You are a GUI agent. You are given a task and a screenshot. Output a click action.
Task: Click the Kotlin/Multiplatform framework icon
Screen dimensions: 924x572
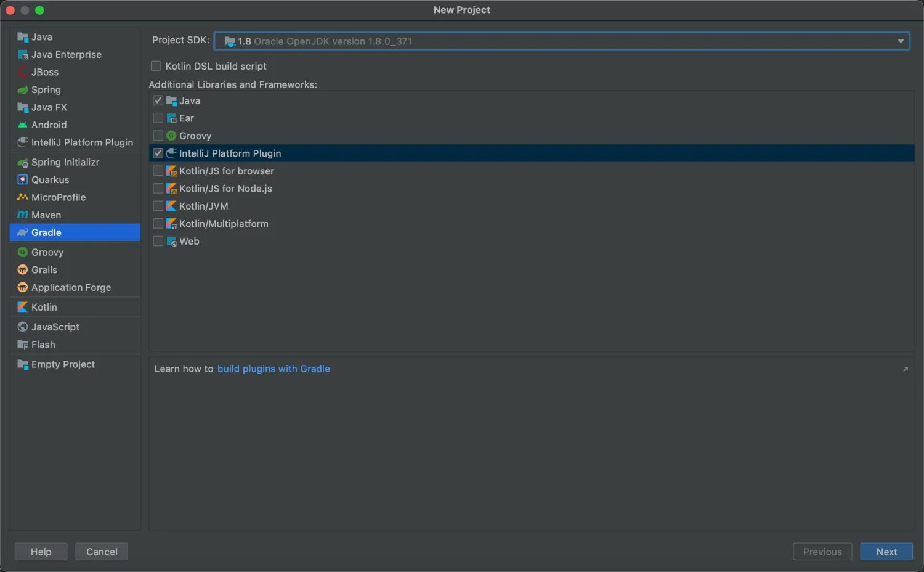[172, 224]
